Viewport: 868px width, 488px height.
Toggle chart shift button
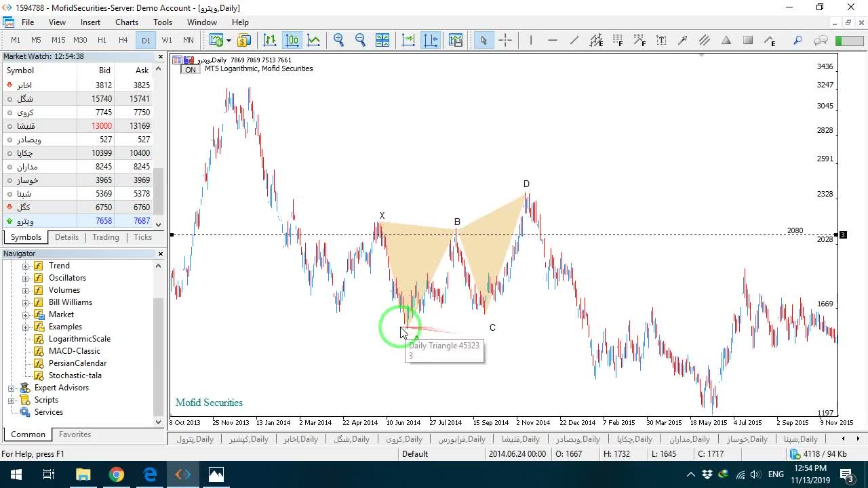[x=431, y=40]
